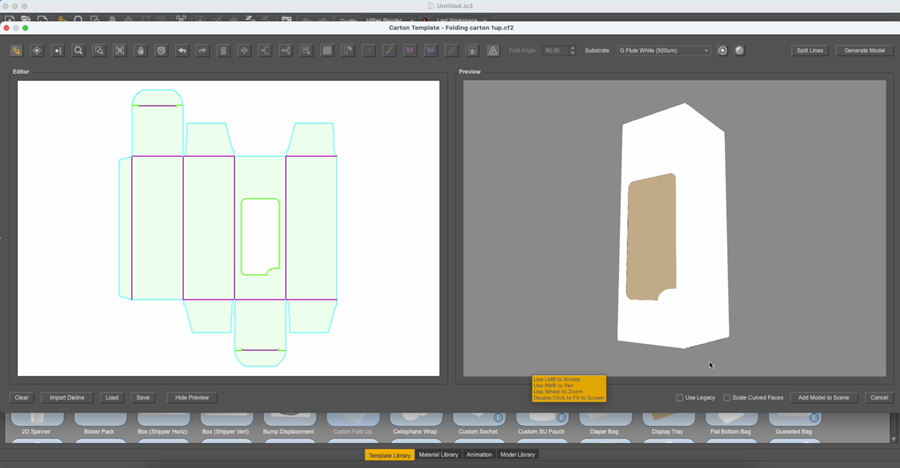
Task: Open the Animation tab
Action: (479, 455)
